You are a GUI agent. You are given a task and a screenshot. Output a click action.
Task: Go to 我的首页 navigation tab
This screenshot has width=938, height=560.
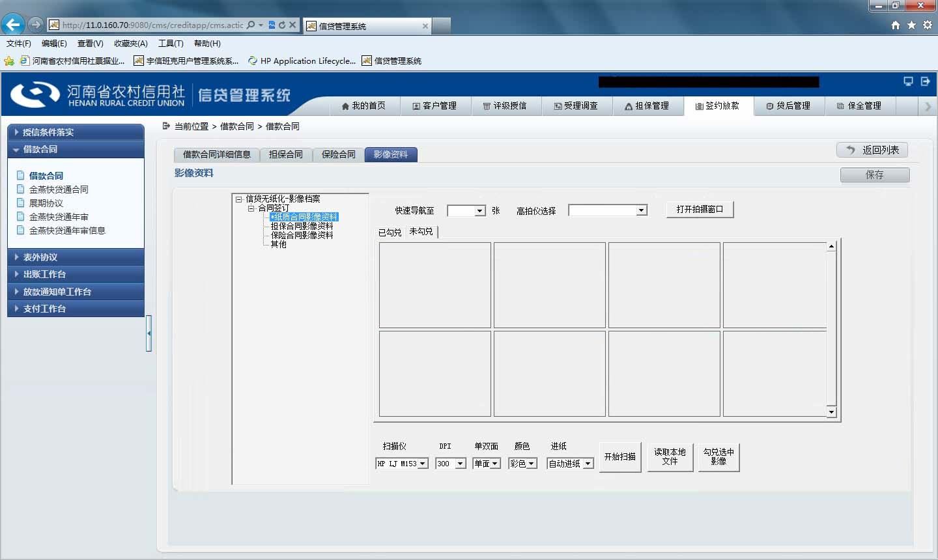point(363,105)
